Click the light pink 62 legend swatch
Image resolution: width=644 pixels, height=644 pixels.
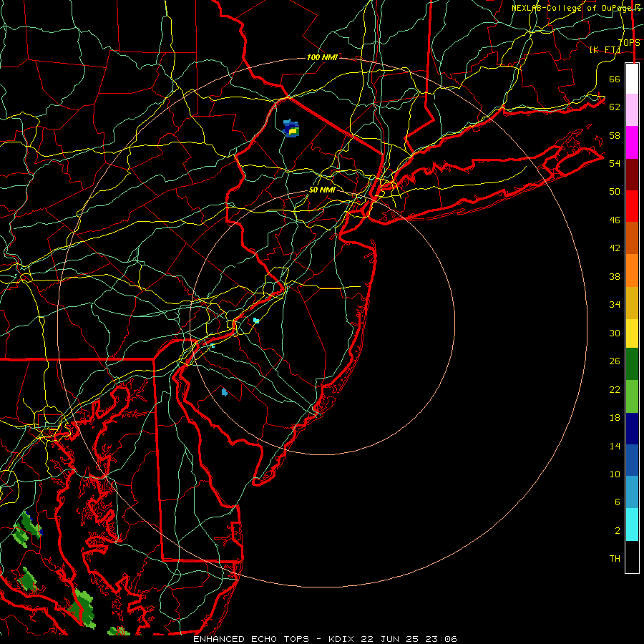[632, 109]
